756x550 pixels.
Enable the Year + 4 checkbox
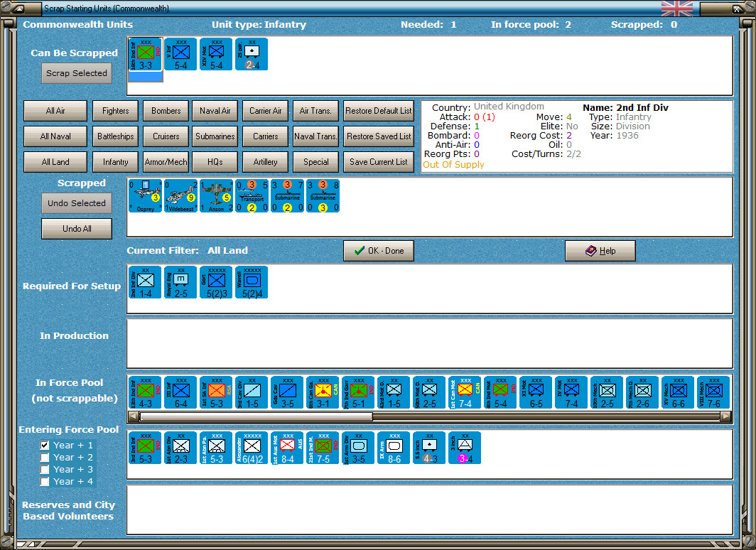[45, 482]
